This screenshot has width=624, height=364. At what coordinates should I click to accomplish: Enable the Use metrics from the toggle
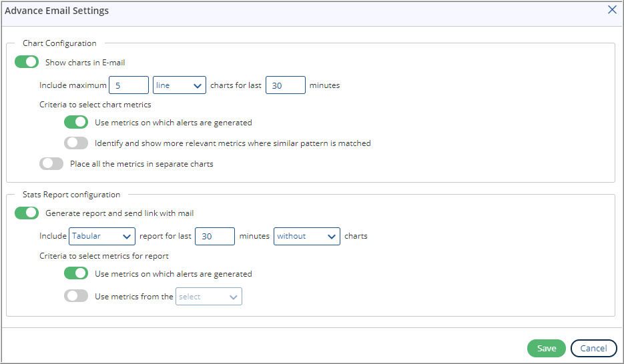(x=76, y=295)
